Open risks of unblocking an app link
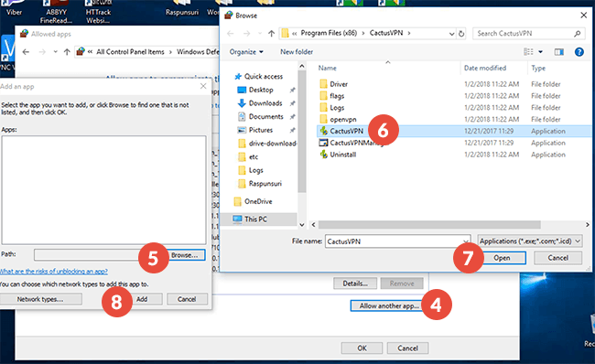 (53, 272)
